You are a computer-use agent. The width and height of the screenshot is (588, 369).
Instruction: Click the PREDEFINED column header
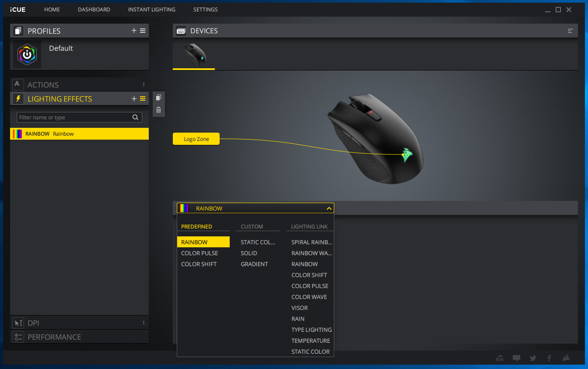tap(196, 227)
